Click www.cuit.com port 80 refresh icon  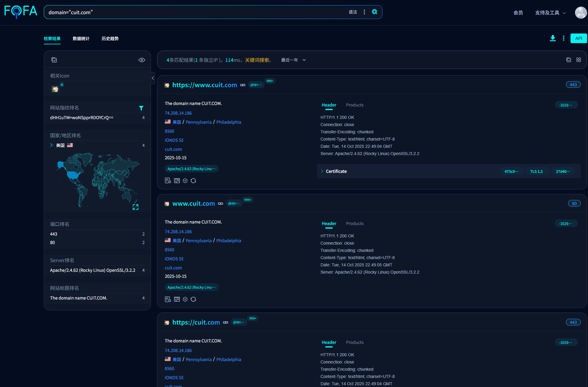click(x=193, y=299)
